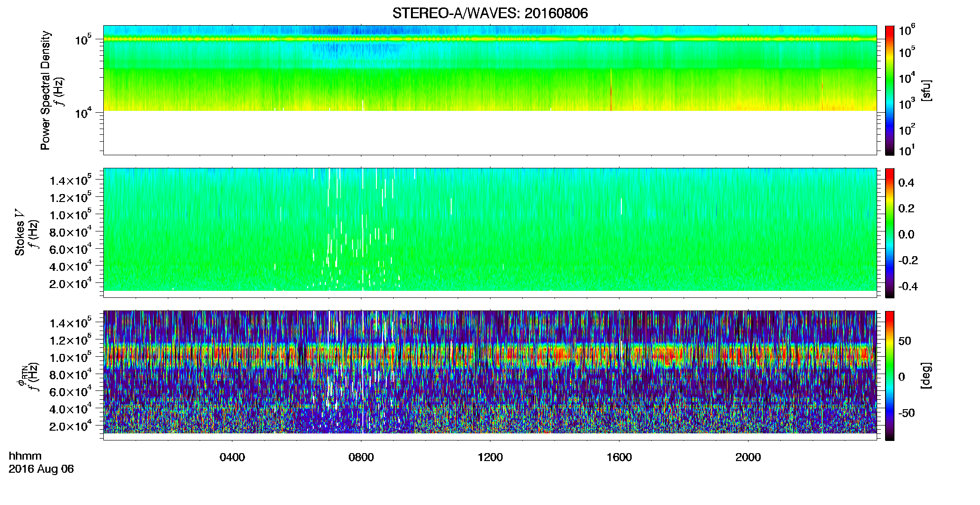Click the Stokes V colorbar
The width and height of the screenshot is (980, 505).
889,233
